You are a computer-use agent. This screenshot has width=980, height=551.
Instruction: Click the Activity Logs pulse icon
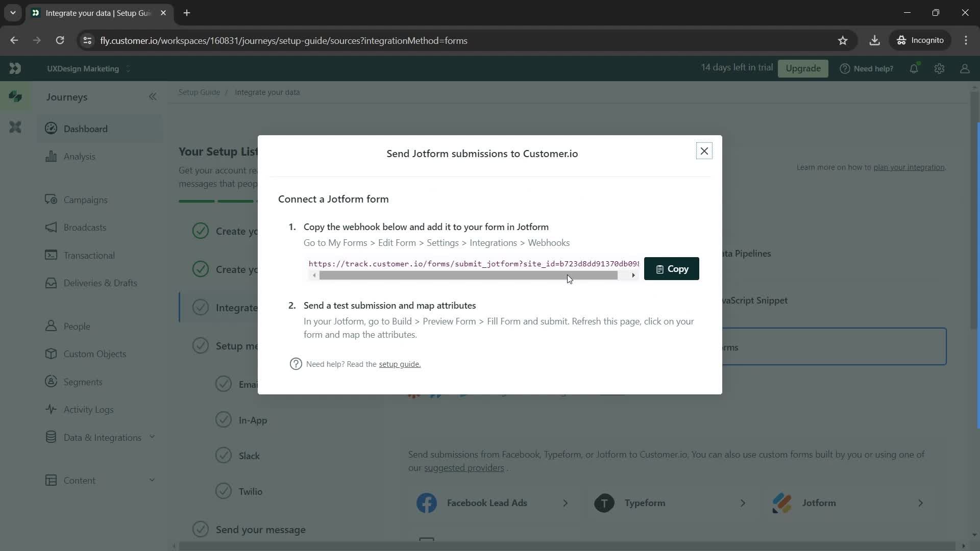[x=51, y=409]
